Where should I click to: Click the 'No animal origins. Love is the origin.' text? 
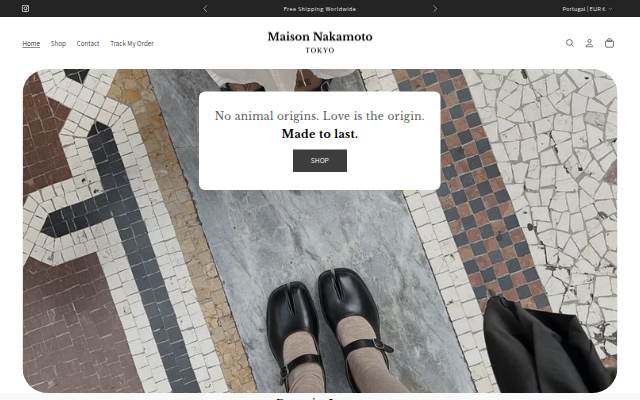[320, 116]
